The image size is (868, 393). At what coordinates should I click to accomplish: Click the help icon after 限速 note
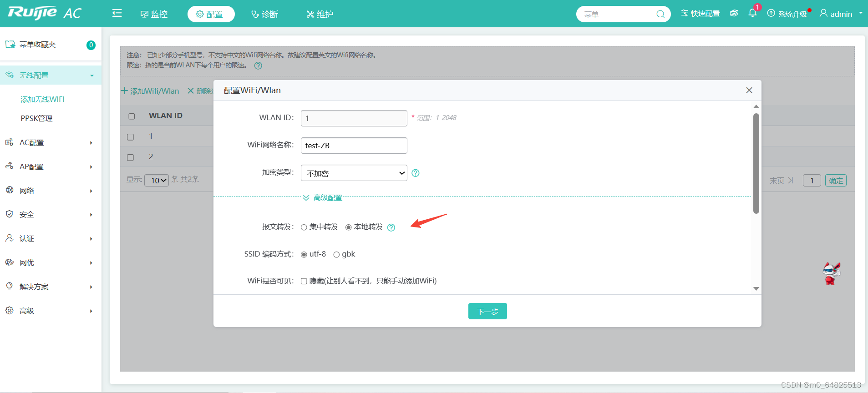[258, 65]
